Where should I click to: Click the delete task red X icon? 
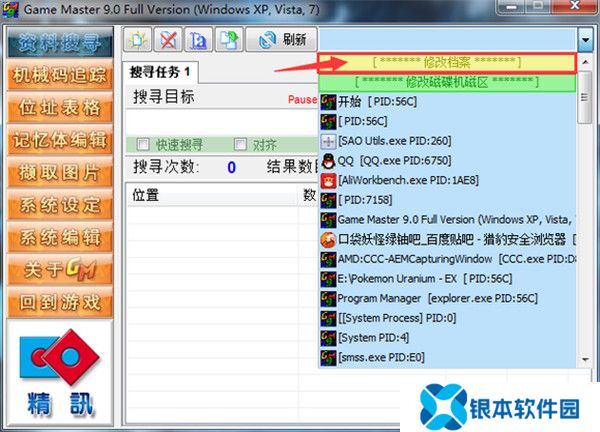pyautogui.click(x=168, y=39)
